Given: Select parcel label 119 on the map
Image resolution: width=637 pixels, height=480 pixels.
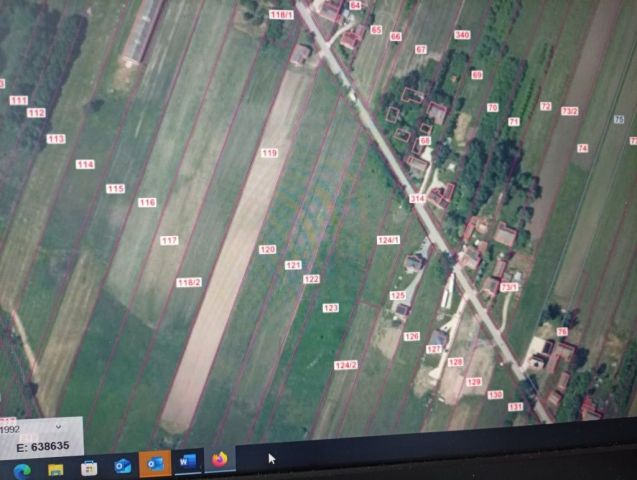Looking at the screenshot, I should tap(269, 153).
